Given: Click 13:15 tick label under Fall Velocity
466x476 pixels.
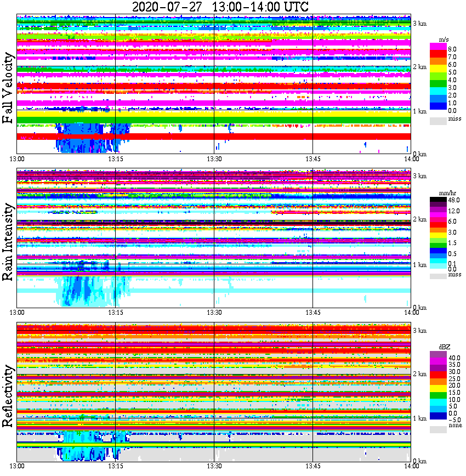Looking at the screenshot, I should 115,159.
